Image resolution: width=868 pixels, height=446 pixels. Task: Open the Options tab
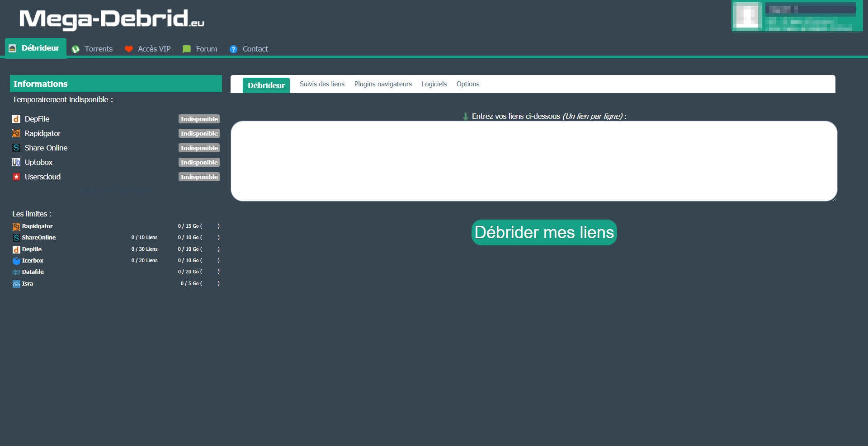[468, 84]
